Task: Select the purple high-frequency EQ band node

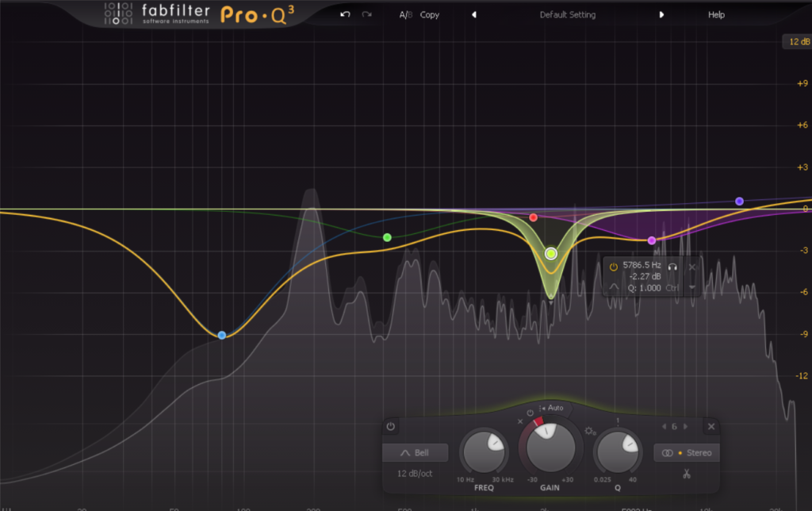Action: (740, 201)
